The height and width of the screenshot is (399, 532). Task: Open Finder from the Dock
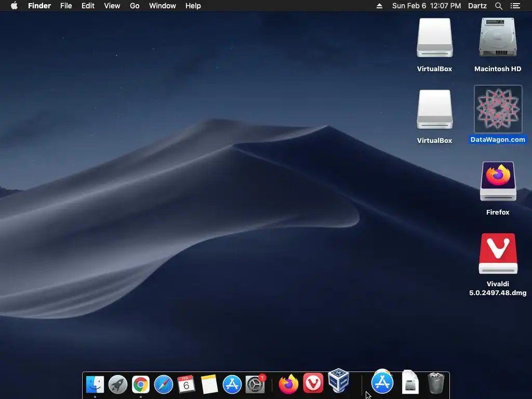[95, 384]
